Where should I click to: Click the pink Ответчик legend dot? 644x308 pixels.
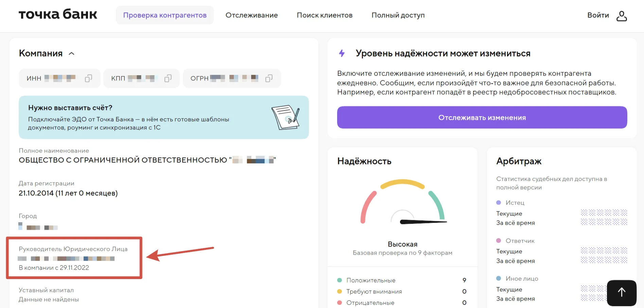point(498,240)
